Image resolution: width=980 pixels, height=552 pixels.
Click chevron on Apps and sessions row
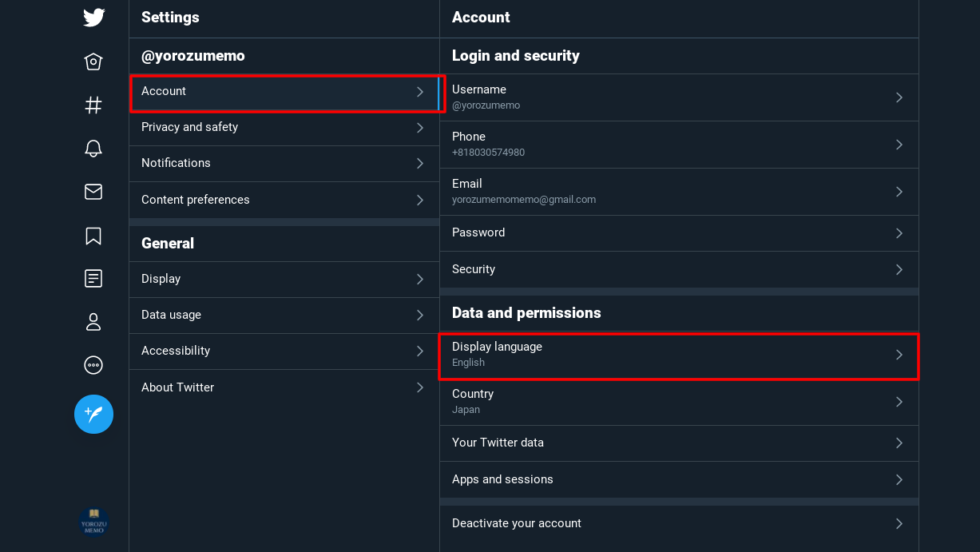tap(899, 480)
